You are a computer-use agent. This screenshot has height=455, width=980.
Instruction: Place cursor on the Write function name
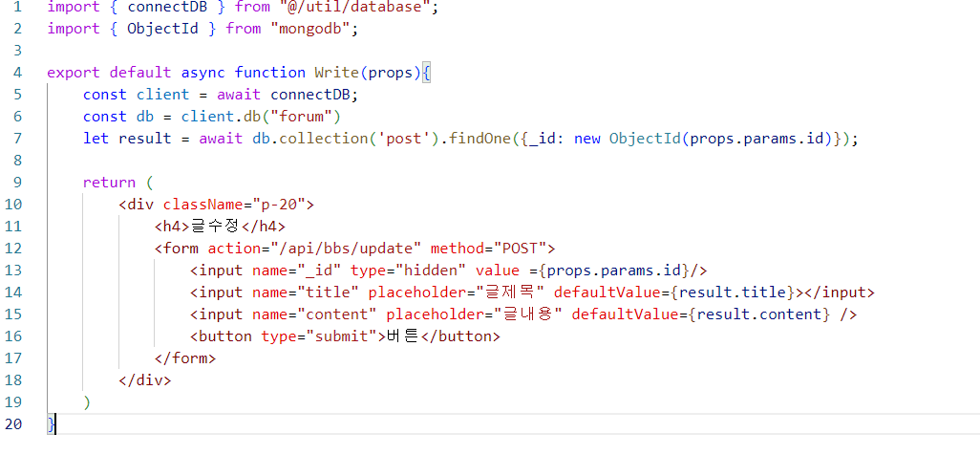[336, 73]
